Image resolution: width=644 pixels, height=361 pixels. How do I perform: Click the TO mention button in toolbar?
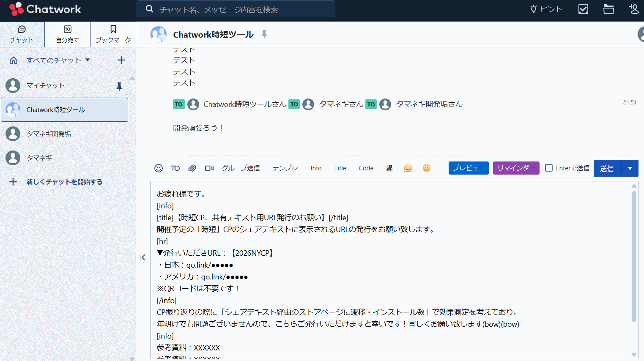pos(175,168)
